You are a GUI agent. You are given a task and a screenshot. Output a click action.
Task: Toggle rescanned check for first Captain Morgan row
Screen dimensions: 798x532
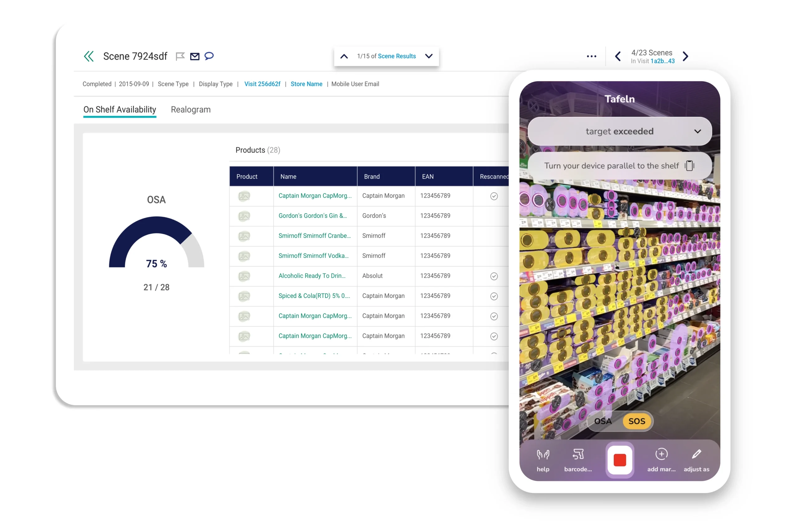coord(494,196)
